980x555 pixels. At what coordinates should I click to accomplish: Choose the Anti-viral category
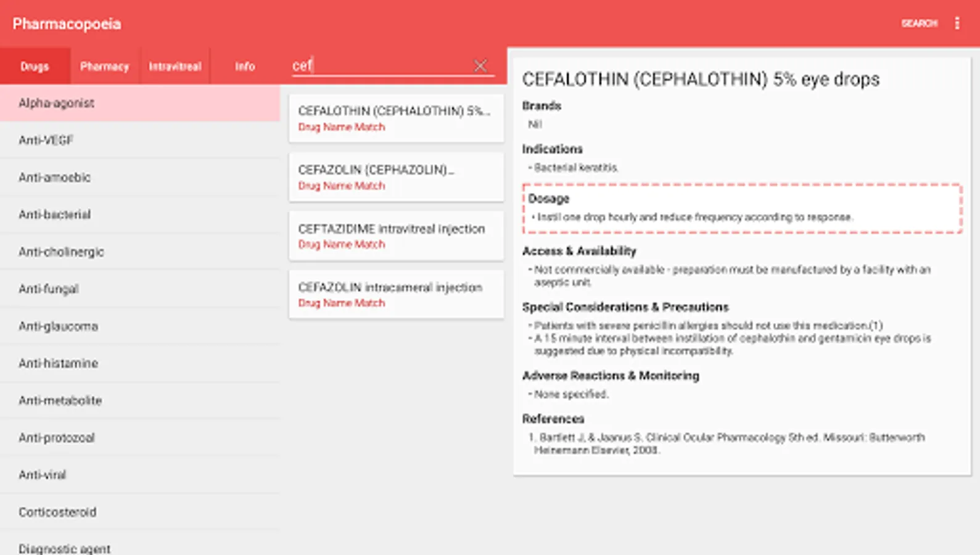140,475
